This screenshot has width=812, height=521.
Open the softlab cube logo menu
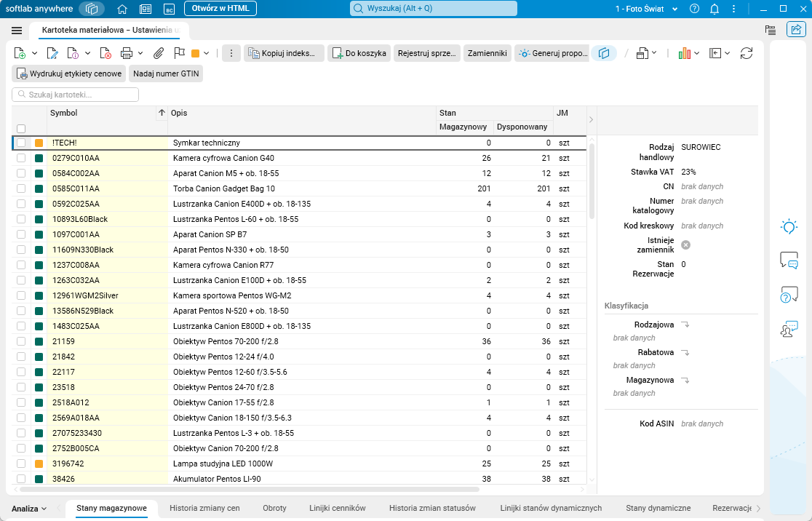[92, 9]
